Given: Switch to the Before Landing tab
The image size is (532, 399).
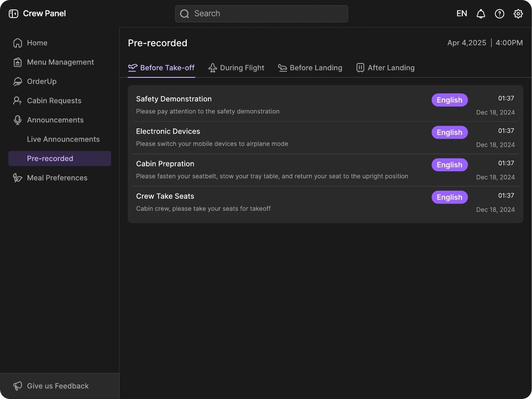Looking at the screenshot, I should point(310,68).
